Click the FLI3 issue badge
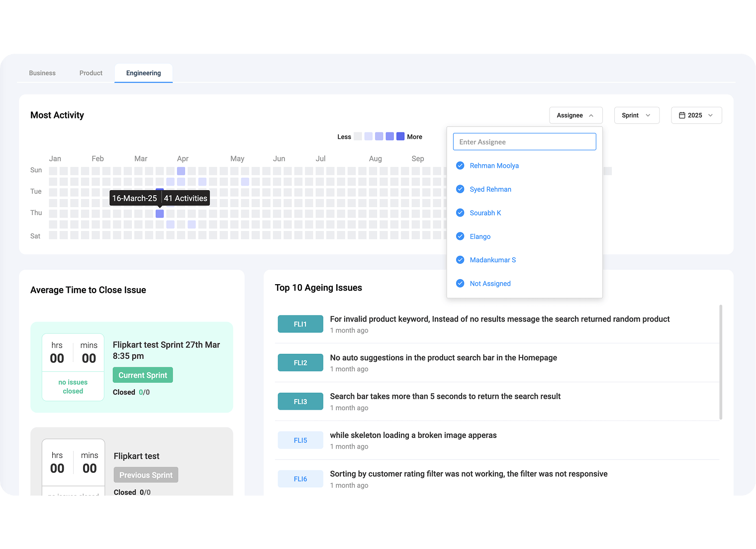Screen dimensions: 756x549 click(x=300, y=402)
